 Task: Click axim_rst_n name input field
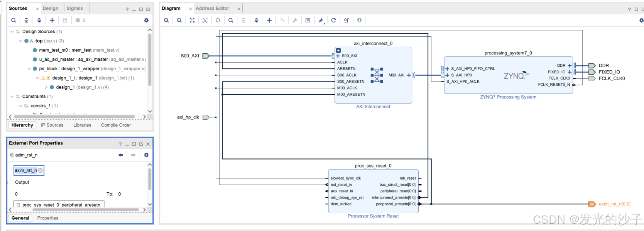click(29, 170)
